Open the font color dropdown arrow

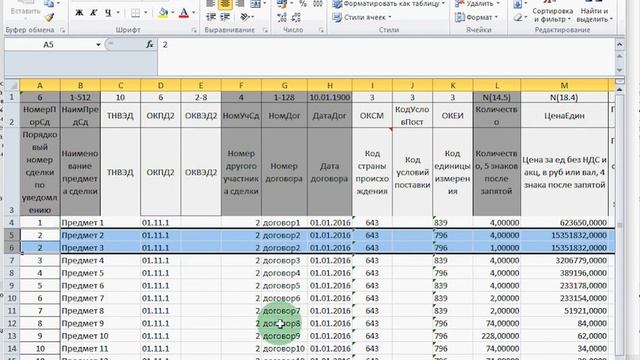pos(193,13)
